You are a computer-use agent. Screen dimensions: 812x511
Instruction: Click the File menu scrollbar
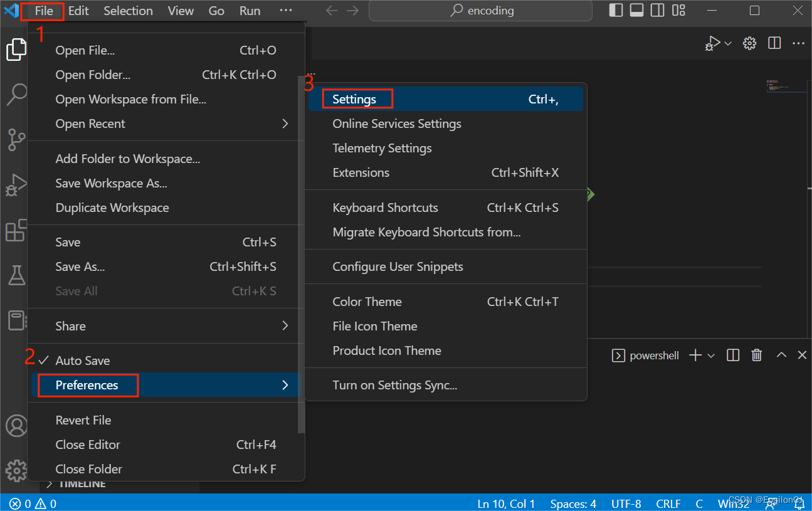click(x=302, y=254)
